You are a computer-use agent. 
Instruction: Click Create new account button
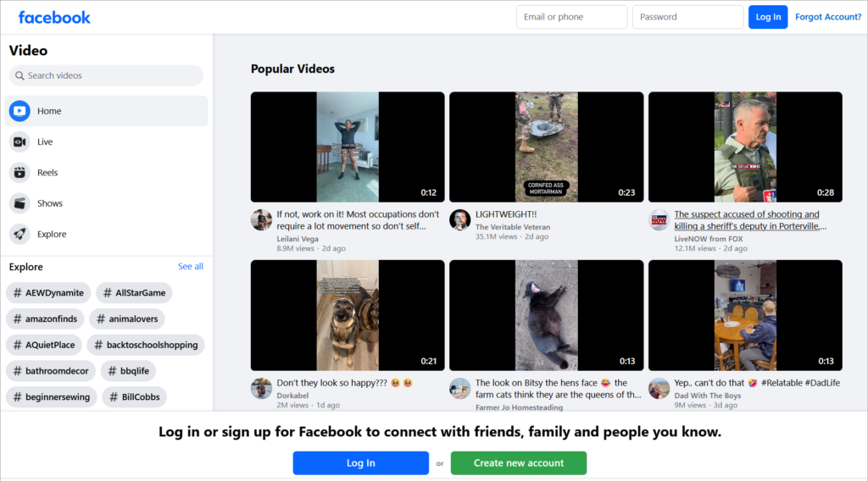(x=519, y=463)
